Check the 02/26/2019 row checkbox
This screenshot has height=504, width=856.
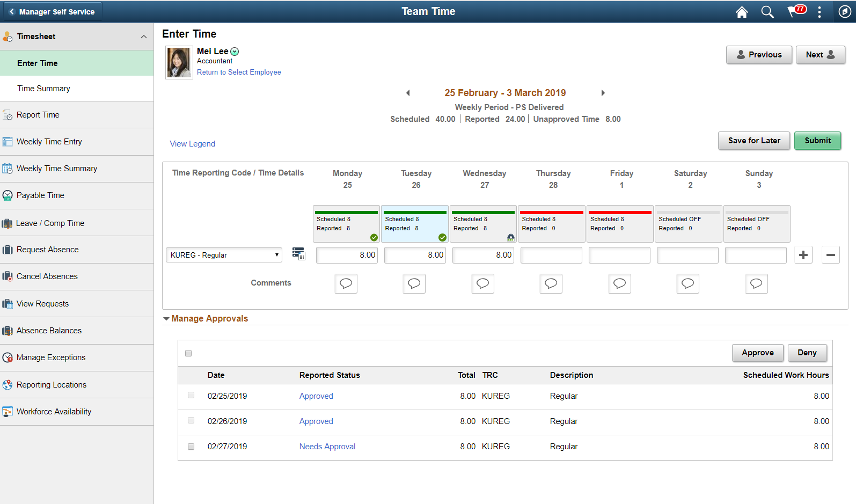[x=191, y=420]
